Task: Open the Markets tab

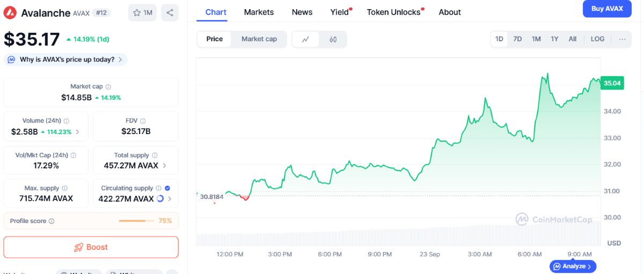Action: [x=259, y=12]
